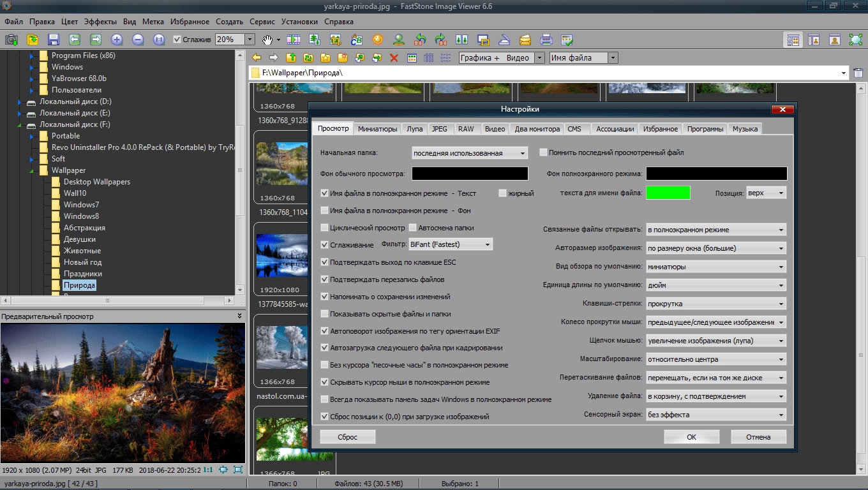Viewport: 868px width, 490px height.
Task: Rotate left 90 degrees icon
Action: pos(420,40)
